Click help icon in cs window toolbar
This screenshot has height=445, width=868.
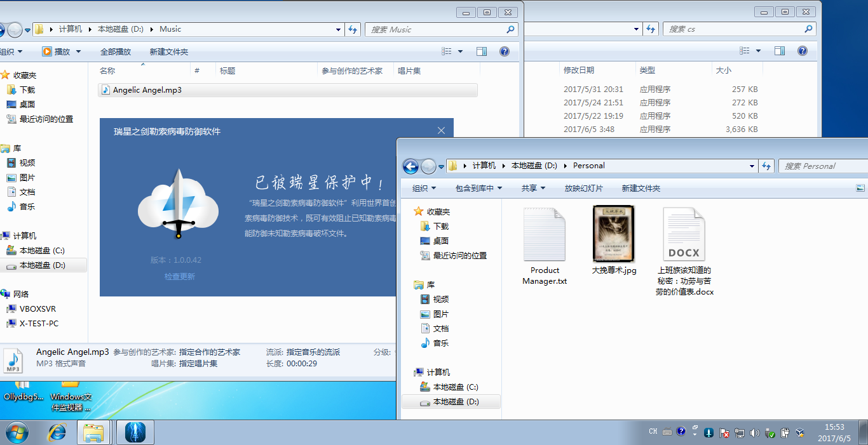coord(803,51)
